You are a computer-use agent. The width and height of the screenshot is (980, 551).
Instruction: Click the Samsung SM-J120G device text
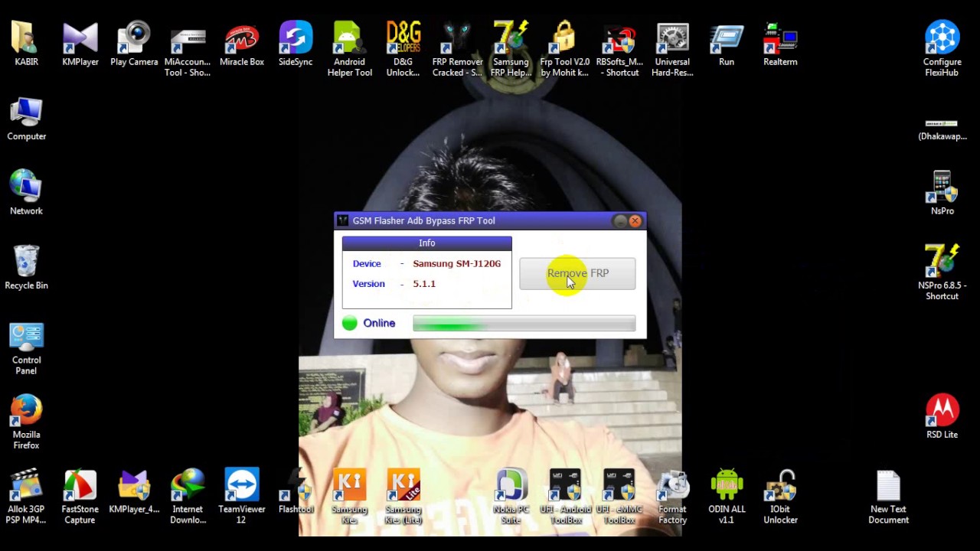(456, 263)
